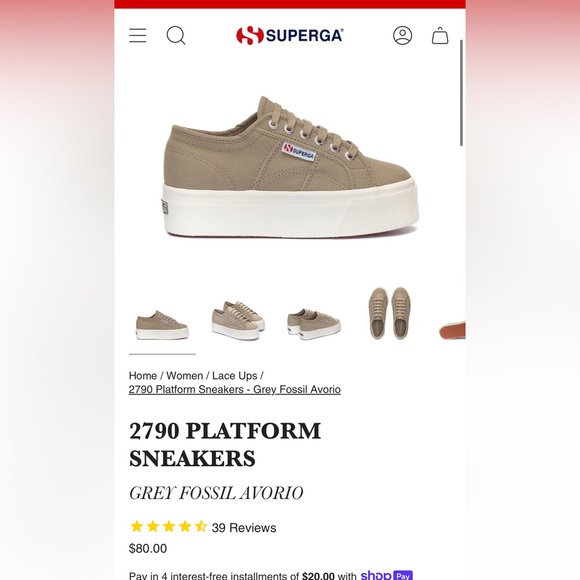Go to the Superga logo homepage
The height and width of the screenshot is (580, 580).
click(290, 36)
